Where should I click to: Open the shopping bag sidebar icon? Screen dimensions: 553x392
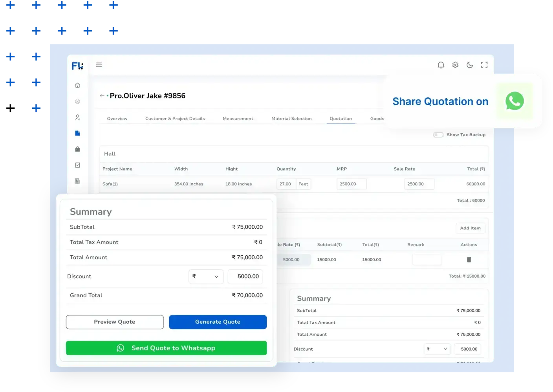[77, 149]
